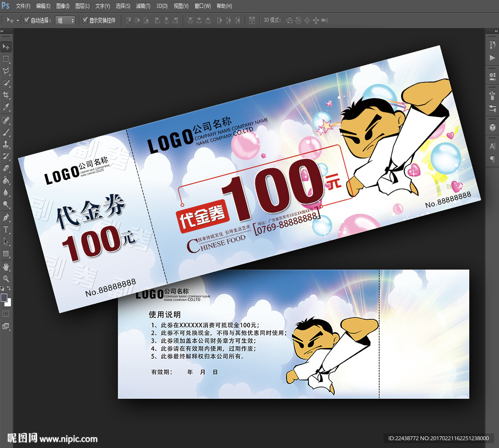
Task: Select the Blur tool
Action: [6, 192]
